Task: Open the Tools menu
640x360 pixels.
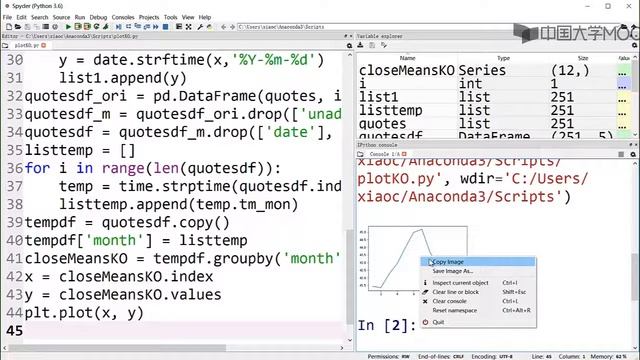Action: click(x=171, y=17)
